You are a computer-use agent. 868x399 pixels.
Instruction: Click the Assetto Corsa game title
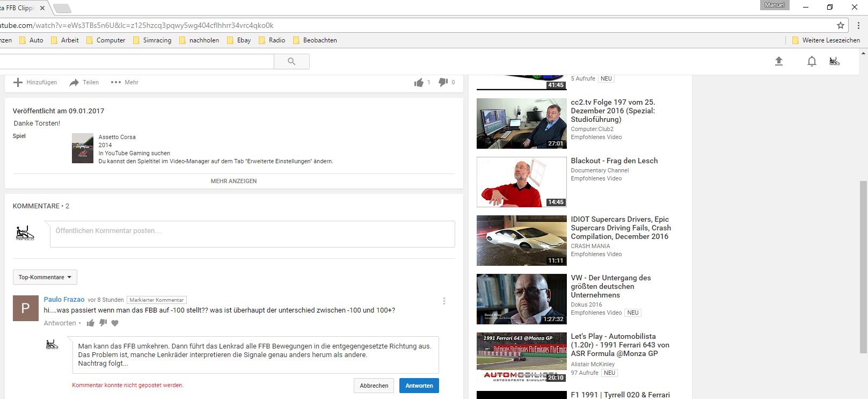click(x=117, y=137)
